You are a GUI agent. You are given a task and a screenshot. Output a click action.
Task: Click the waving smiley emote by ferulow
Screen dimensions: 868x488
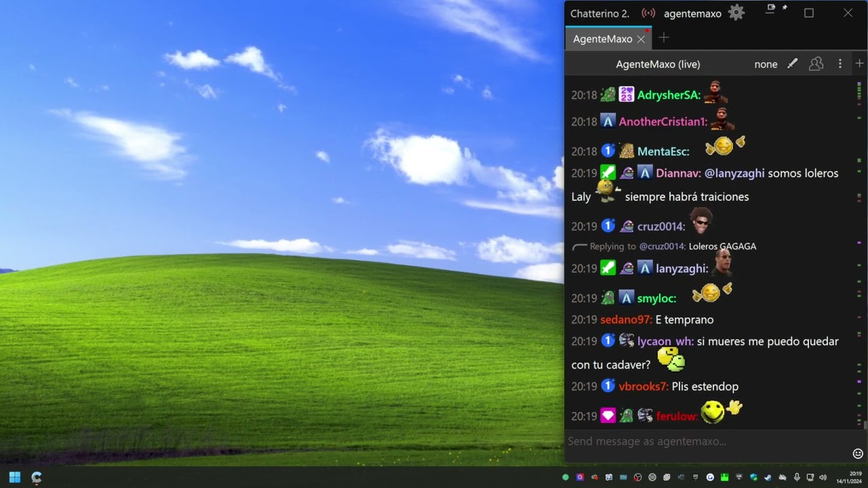click(722, 411)
